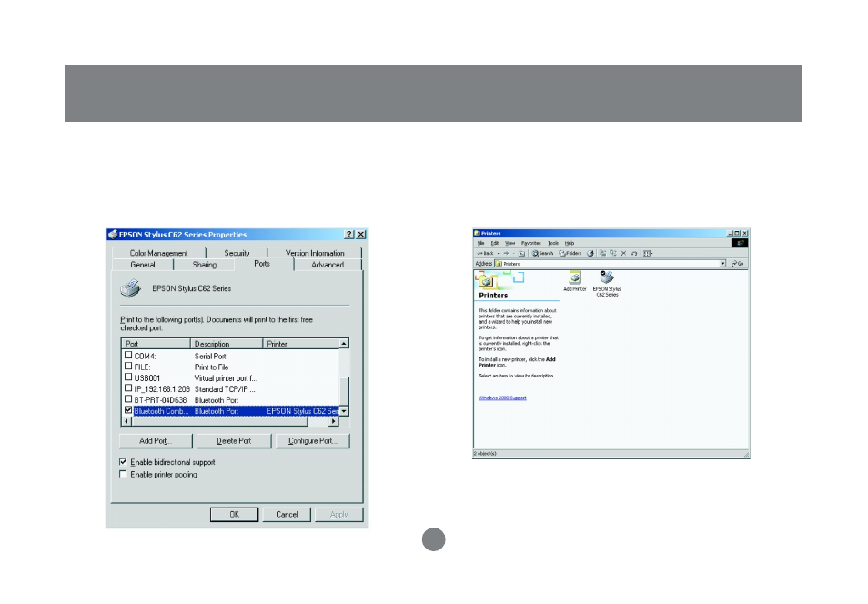Open the Sharing tab
Viewport: 868px width, 604px height.
[x=205, y=265]
